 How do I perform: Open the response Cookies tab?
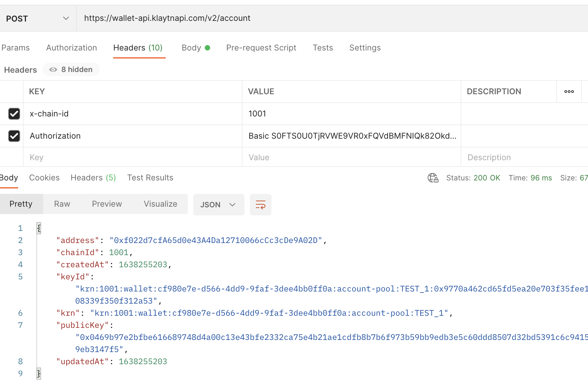[44, 178]
